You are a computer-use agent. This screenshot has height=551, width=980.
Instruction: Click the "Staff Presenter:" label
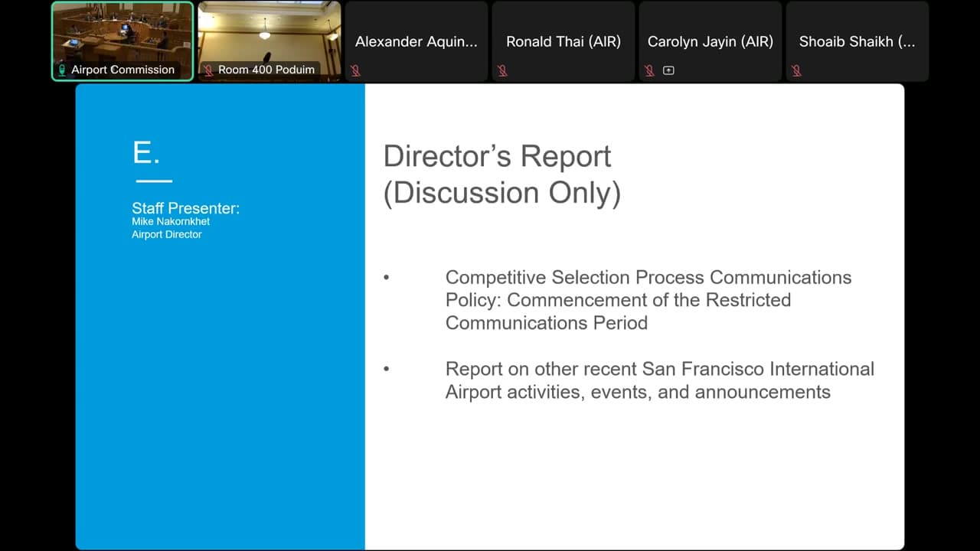click(185, 208)
